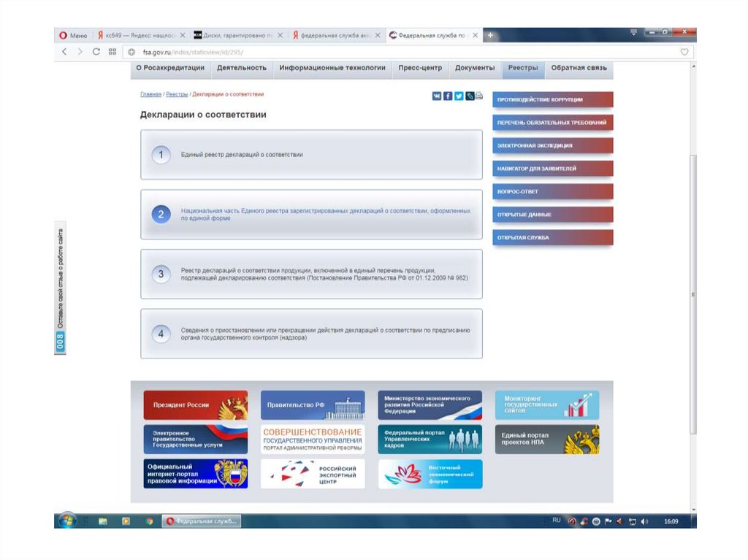Click the Windows Start button

pyautogui.click(x=66, y=521)
